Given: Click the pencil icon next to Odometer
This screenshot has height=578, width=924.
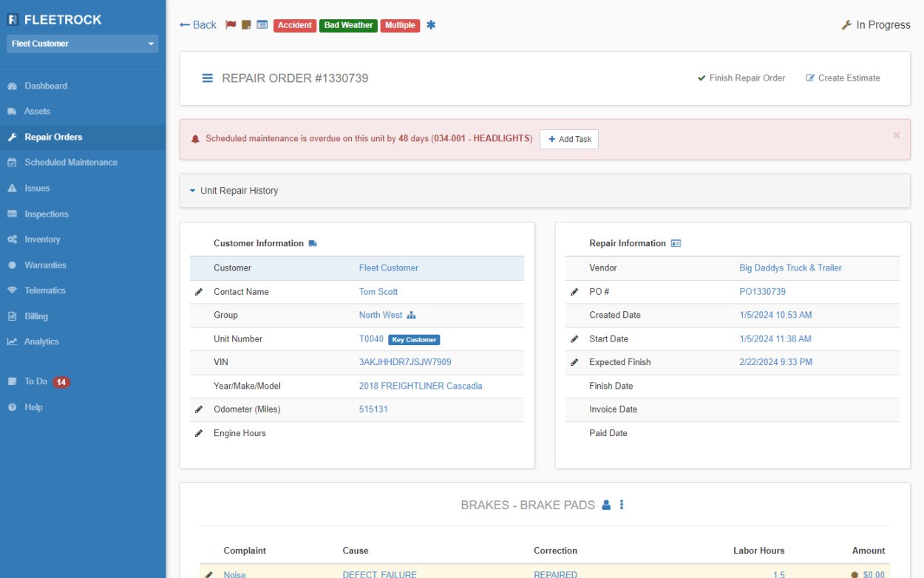Looking at the screenshot, I should [x=198, y=409].
